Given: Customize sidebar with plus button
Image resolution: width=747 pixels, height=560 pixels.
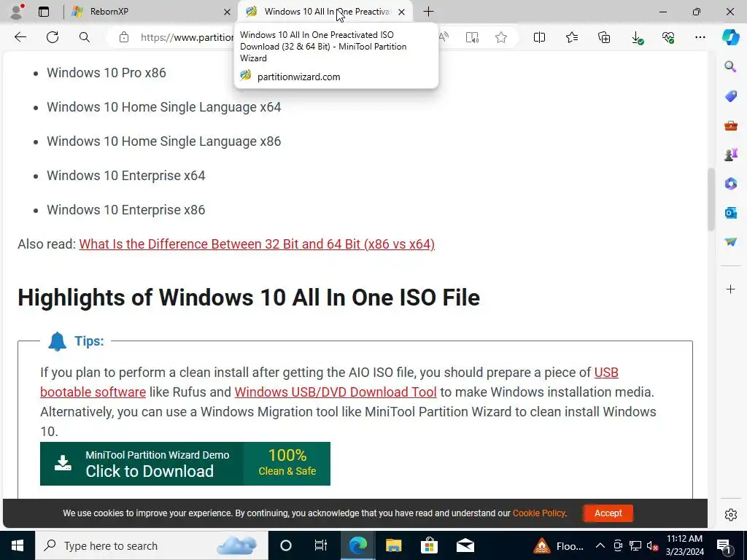Looking at the screenshot, I should [x=730, y=289].
